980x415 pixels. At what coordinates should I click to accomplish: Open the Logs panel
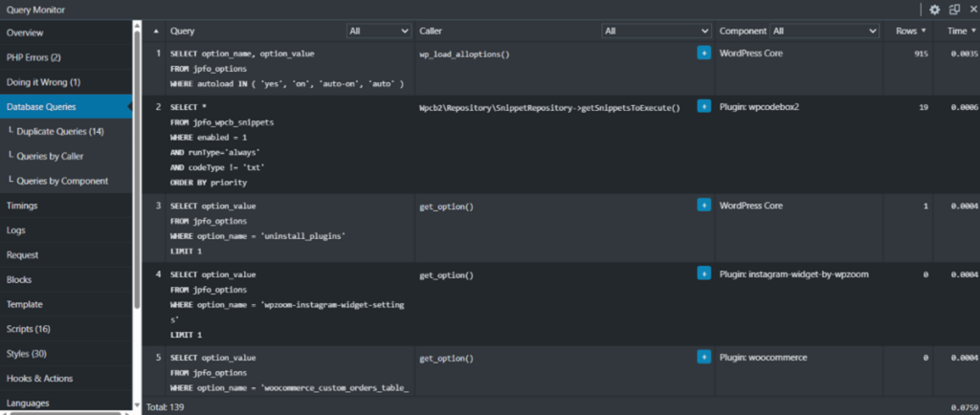pos(66,230)
